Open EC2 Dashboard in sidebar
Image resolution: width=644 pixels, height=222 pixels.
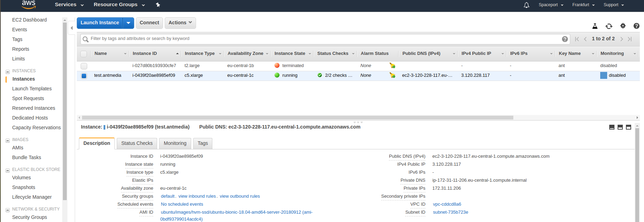pyautogui.click(x=29, y=20)
